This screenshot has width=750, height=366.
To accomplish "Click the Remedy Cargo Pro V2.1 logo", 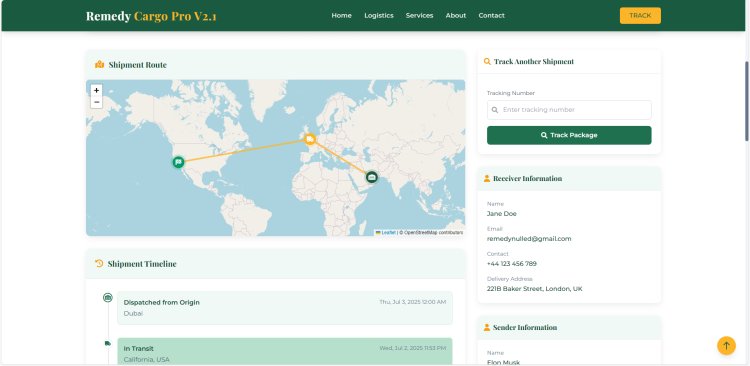I will coord(151,16).
